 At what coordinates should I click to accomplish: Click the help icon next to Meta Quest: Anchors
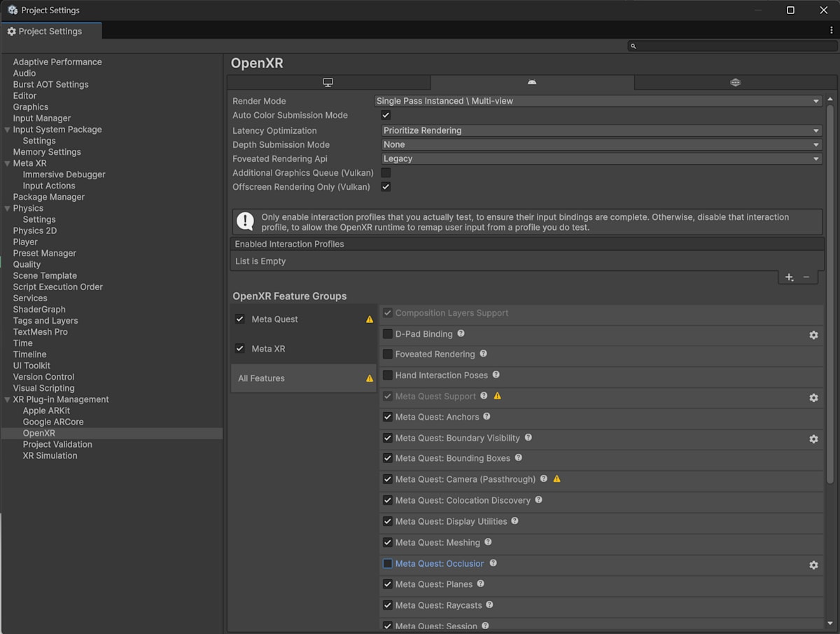click(x=487, y=416)
